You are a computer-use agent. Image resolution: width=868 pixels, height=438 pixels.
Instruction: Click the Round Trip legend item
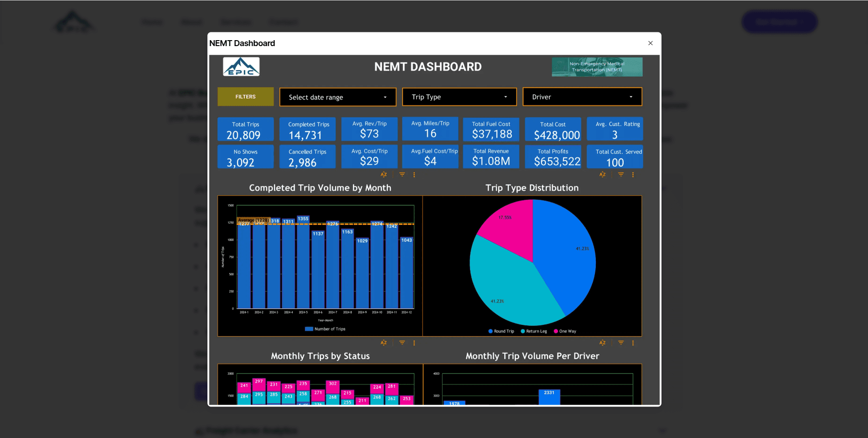pyautogui.click(x=501, y=331)
